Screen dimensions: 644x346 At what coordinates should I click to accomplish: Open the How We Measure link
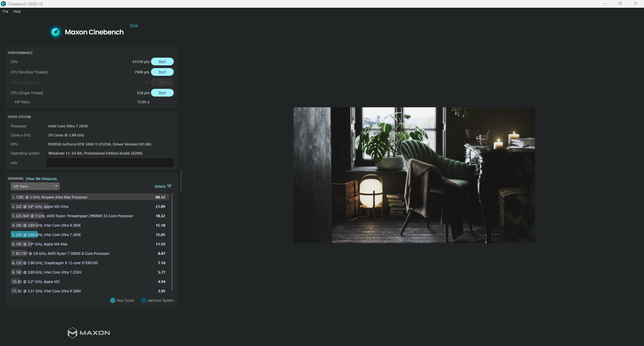41,179
